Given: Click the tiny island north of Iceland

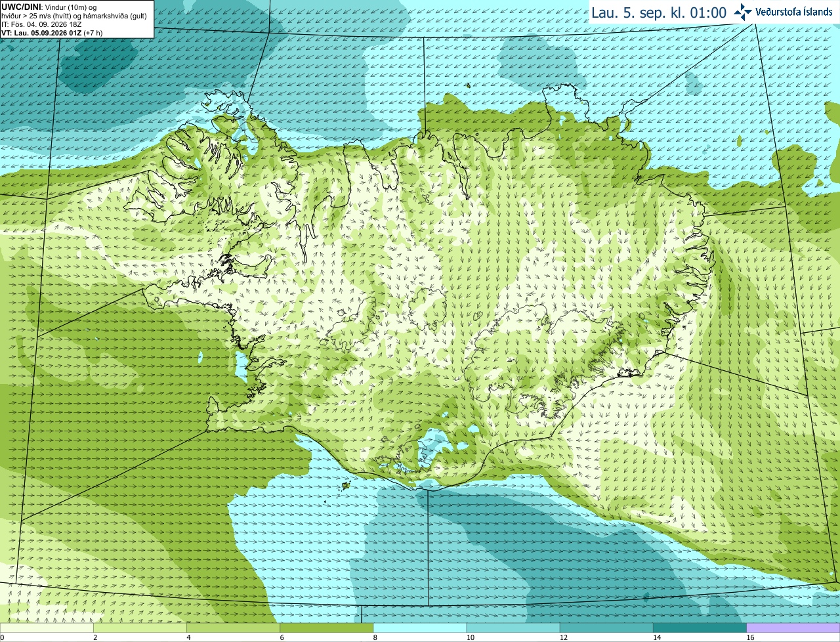Looking at the screenshot, I should pyautogui.click(x=469, y=85).
